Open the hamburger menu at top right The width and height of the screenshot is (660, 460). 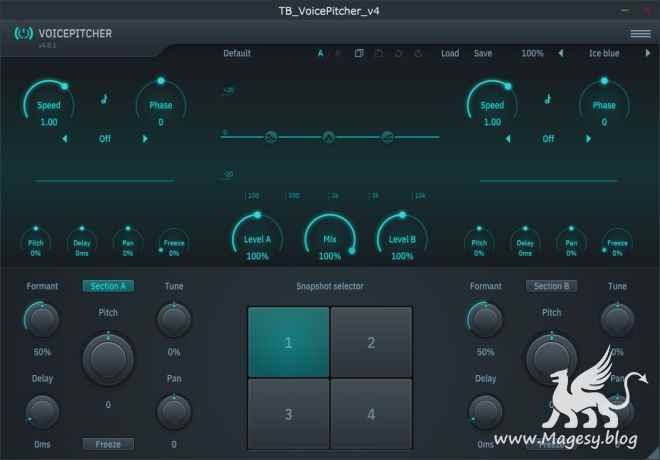coord(640,33)
